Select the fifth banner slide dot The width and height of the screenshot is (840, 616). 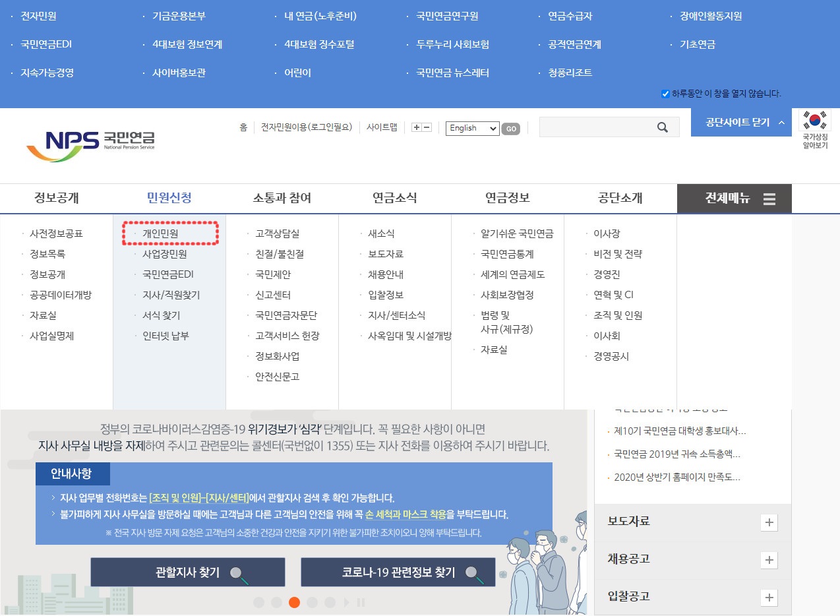point(330,602)
